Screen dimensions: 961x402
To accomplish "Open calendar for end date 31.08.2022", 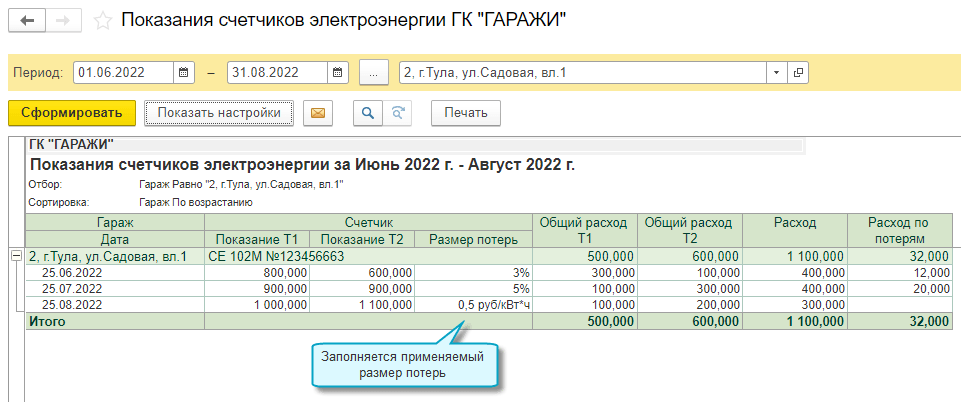I will (x=338, y=72).
